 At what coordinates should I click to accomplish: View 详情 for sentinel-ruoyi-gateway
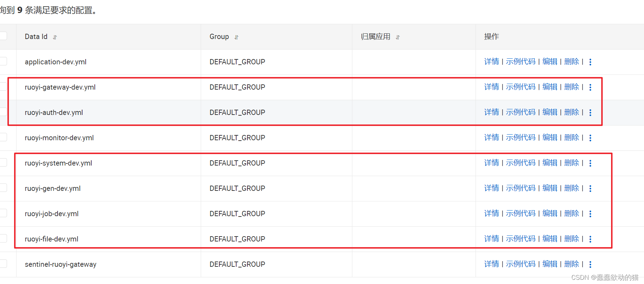[491, 264]
